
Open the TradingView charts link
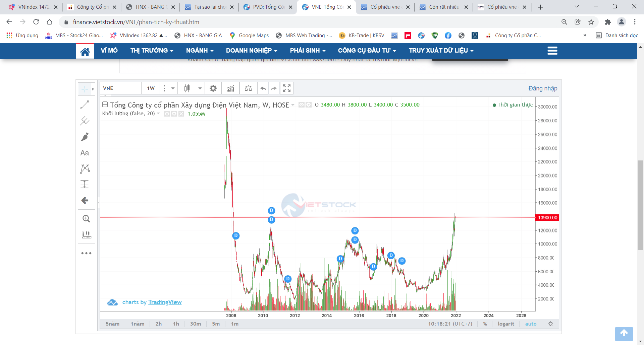pyautogui.click(x=165, y=302)
